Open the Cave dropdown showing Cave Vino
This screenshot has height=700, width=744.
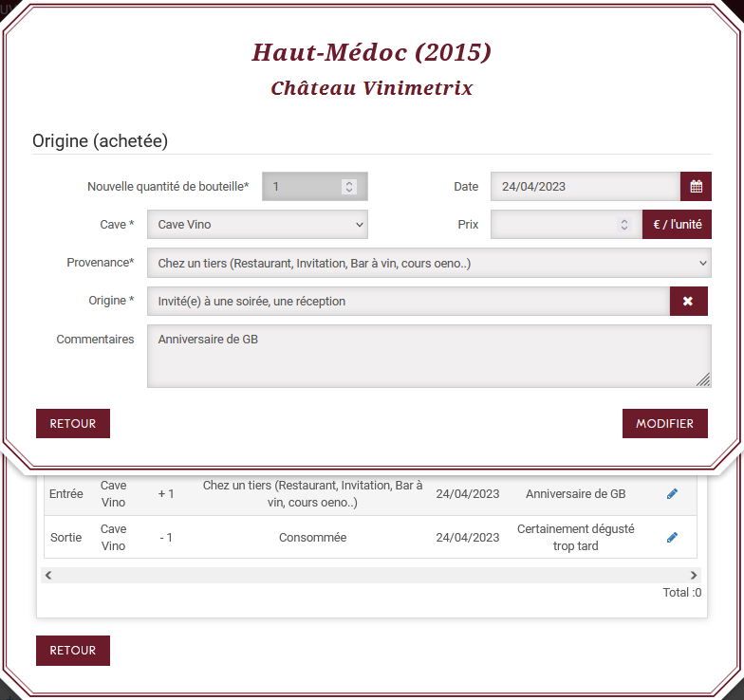pos(257,225)
